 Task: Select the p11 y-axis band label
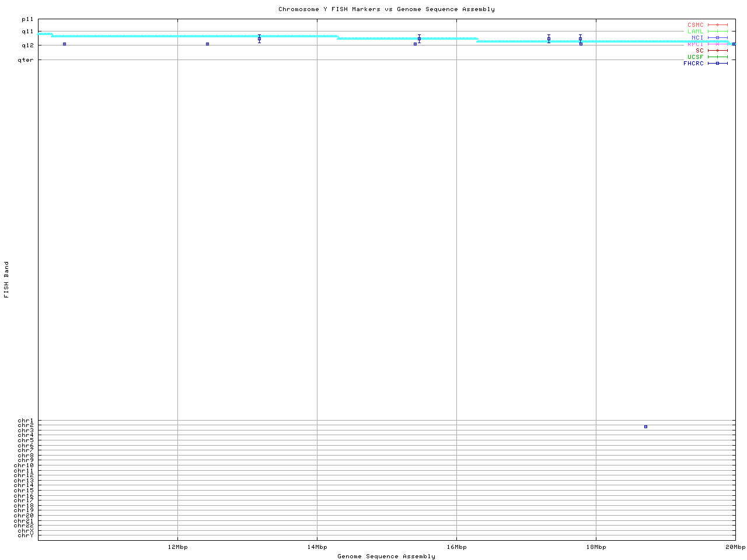coord(27,19)
